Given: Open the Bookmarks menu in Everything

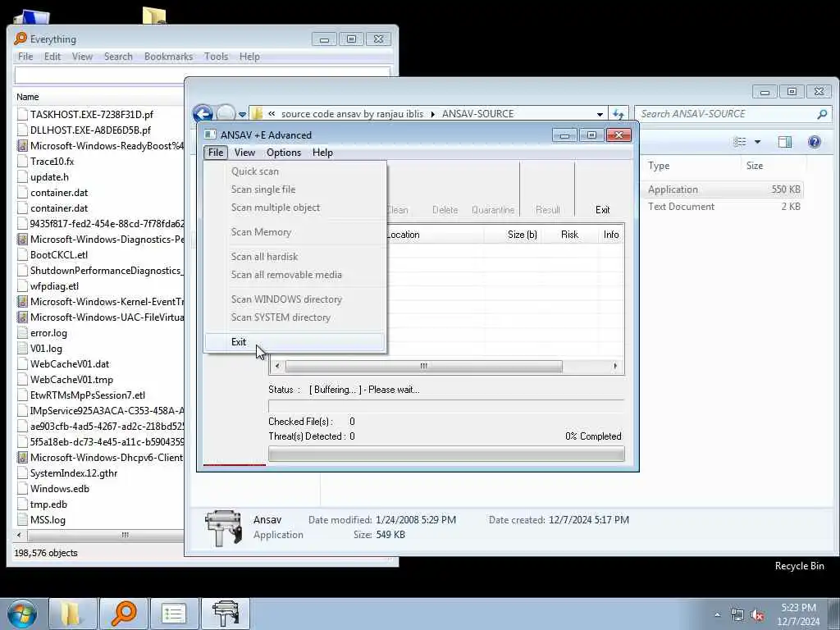Looking at the screenshot, I should tap(168, 57).
